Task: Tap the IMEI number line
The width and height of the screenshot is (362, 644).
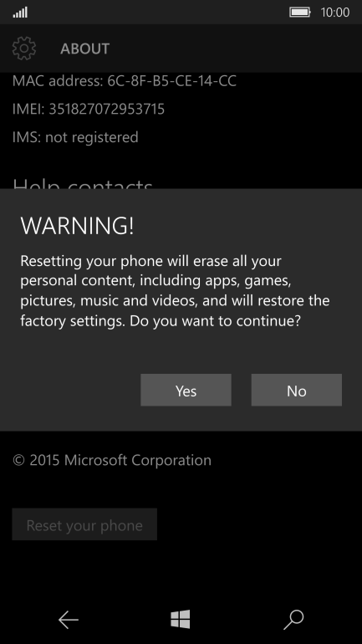Action: (x=89, y=109)
